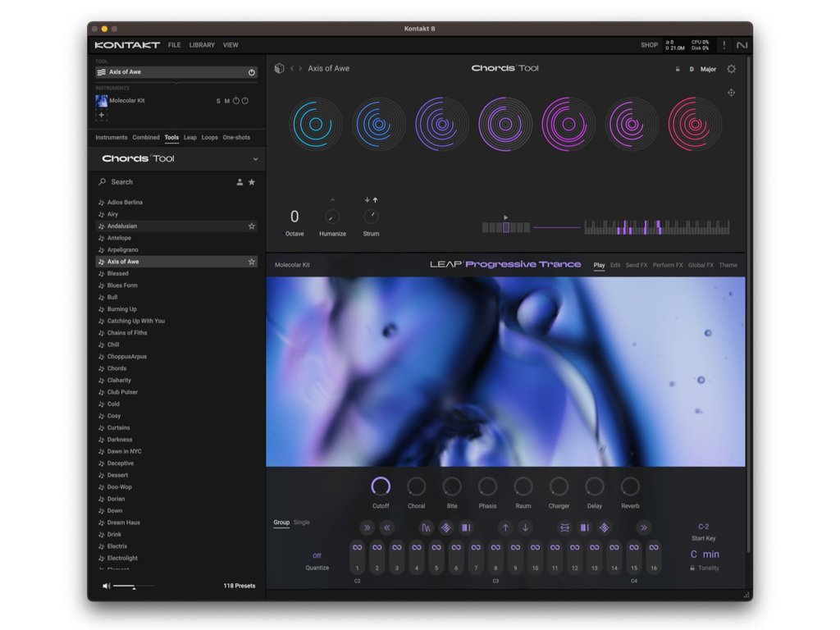Open the Major scale dropdown
The width and height of the screenshot is (840, 630).
(708, 69)
